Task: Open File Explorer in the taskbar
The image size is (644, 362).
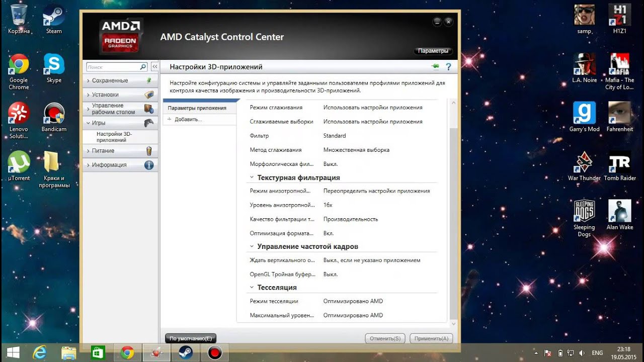Action: (68, 353)
